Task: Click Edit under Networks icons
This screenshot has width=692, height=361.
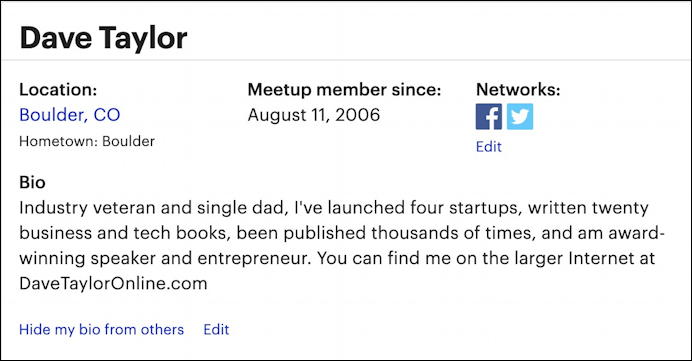Action: pyautogui.click(x=489, y=147)
